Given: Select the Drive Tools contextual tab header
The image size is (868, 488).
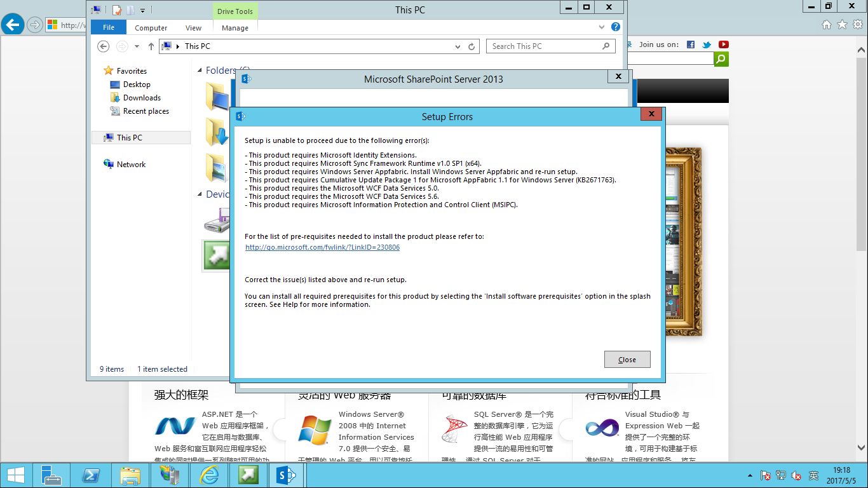Looking at the screenshot, I should tap(235, 11).
